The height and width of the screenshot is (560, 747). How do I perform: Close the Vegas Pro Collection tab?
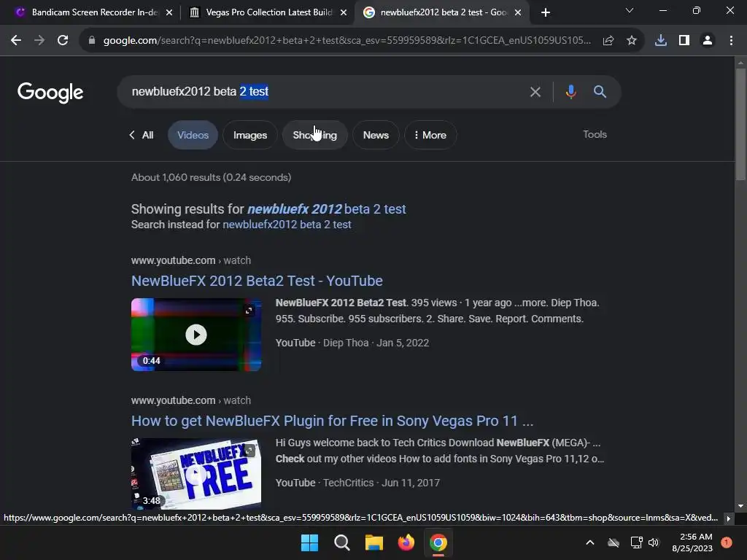pyautogui.click(x=344, y=12)
